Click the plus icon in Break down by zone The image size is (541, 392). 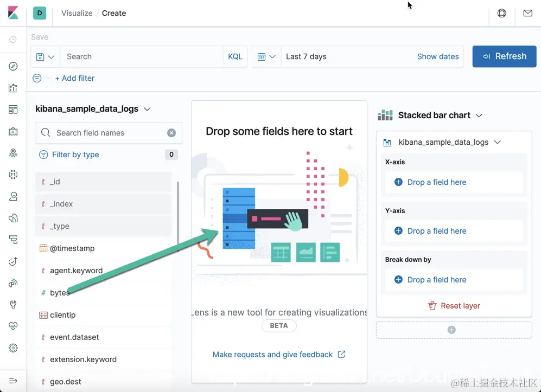click(398, 279)
